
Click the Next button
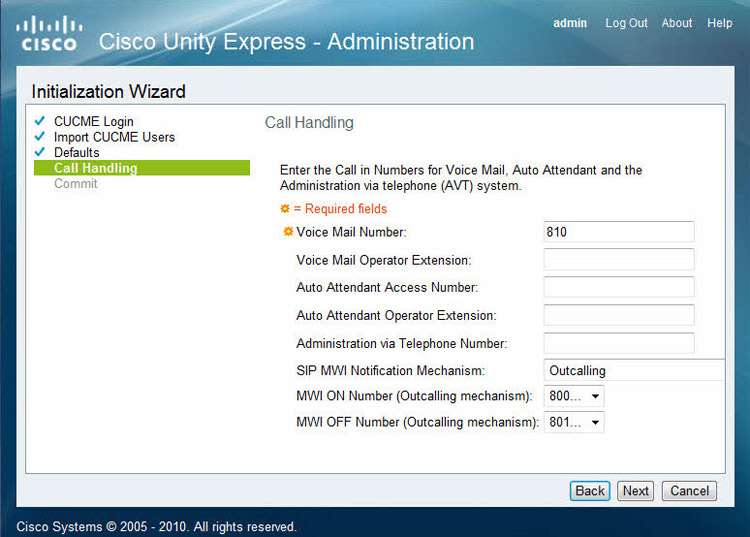coord(635,491)
